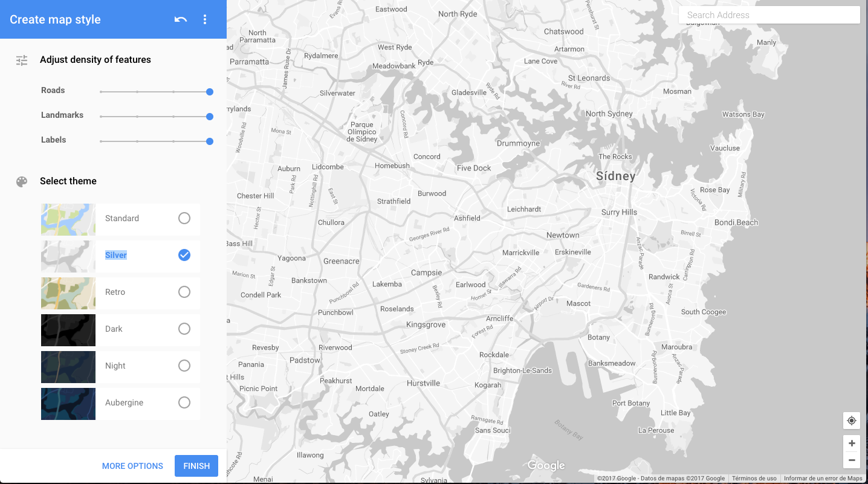Click the Aubergine theme label text

(x=124, y=402)
